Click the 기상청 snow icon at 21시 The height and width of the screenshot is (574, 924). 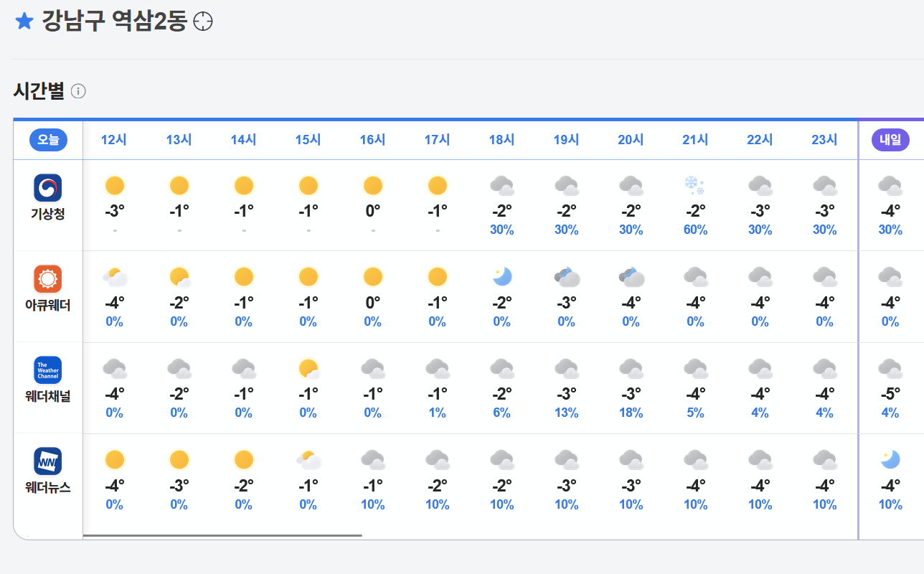pyautogui.click(x=695, y=187)
